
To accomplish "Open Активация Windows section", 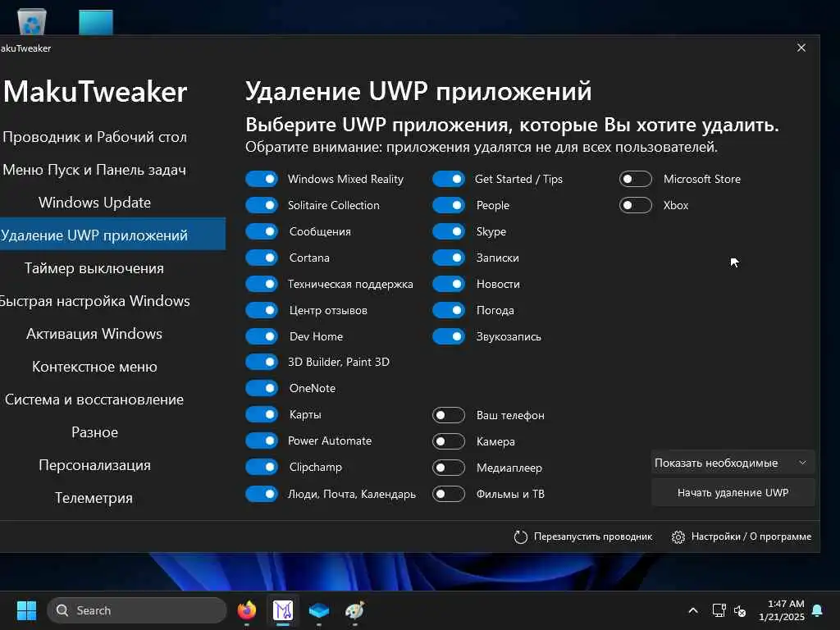I will click(x=95, y=334).
